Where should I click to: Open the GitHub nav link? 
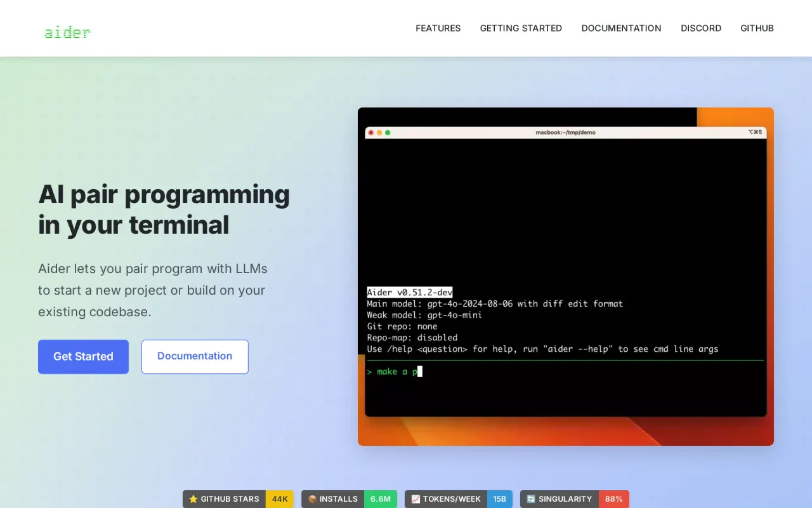tap(757, 28)
